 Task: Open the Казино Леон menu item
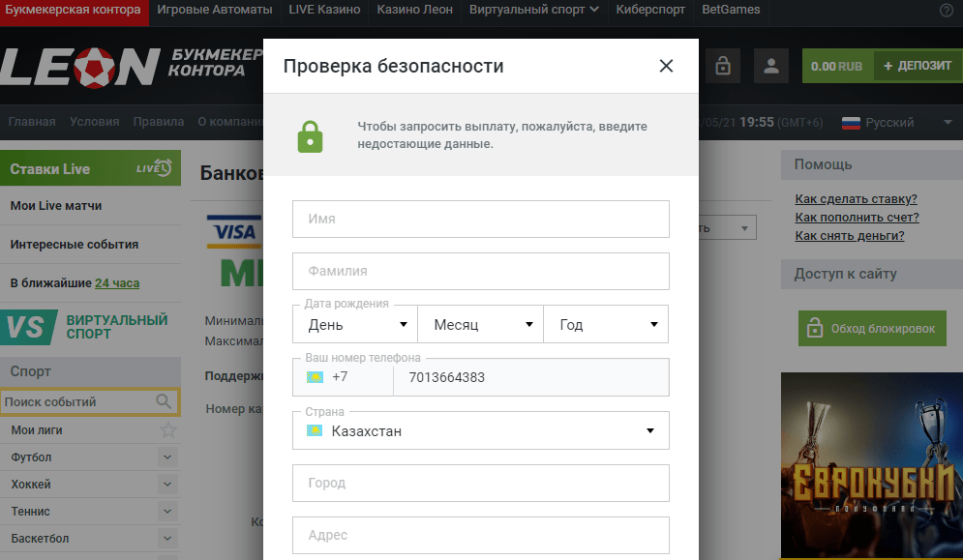pyautogui.click(x=414, y=11)
